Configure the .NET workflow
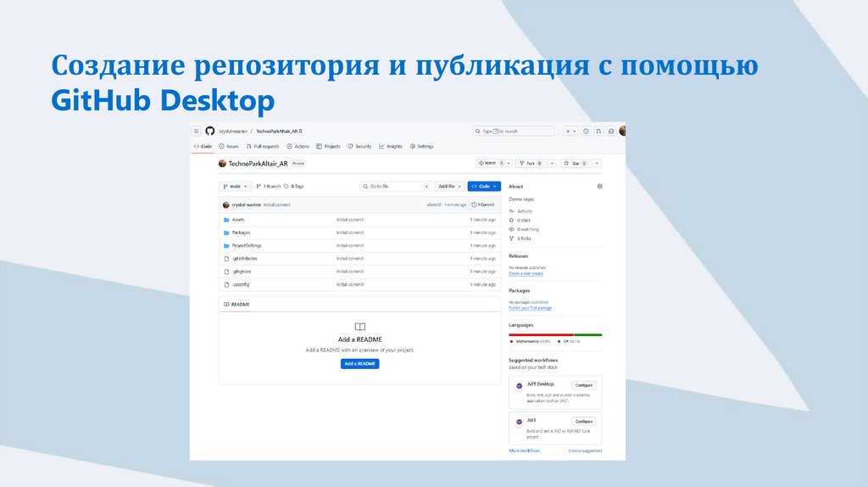868x487 pixels. 583,422
